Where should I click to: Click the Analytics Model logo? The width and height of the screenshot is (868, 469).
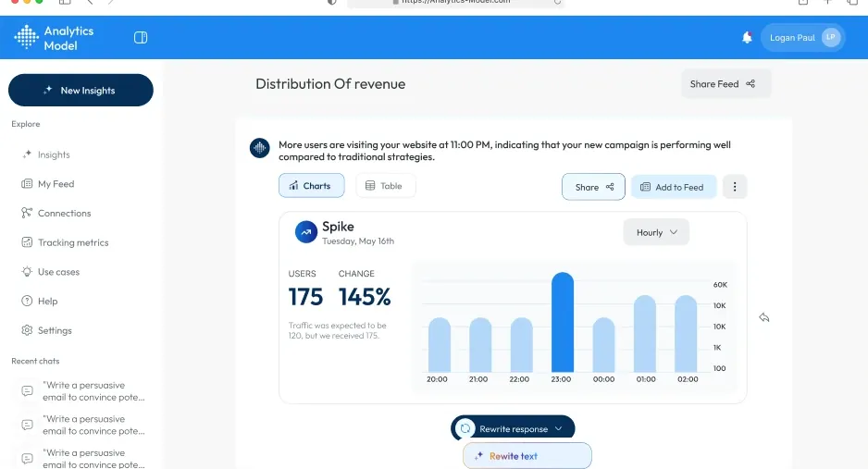(x=54, y=38)
